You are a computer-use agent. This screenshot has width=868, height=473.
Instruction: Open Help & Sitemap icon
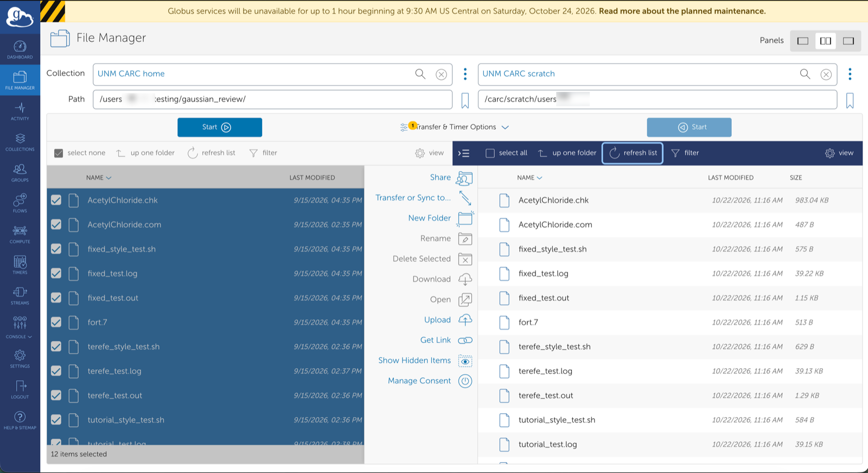[20, 420]
